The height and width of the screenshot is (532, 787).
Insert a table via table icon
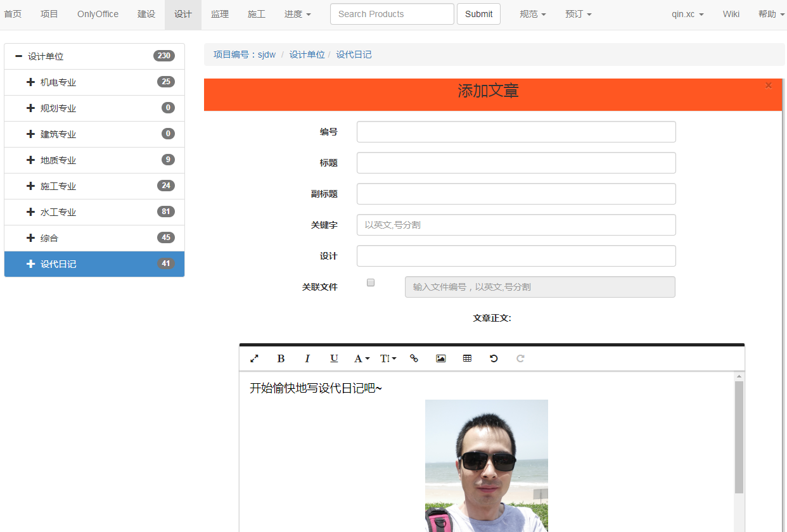click(467, 358)
